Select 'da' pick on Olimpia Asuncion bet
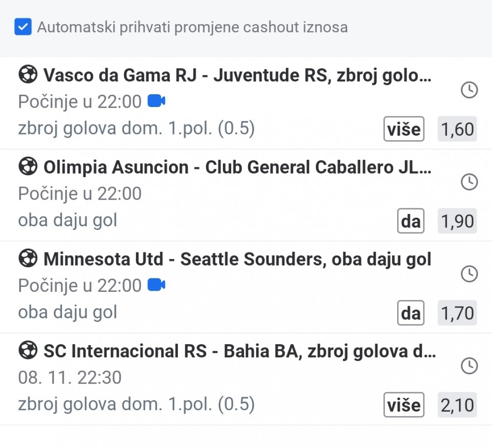The height and width of the screenshot is (448, 492). point(411,221)
